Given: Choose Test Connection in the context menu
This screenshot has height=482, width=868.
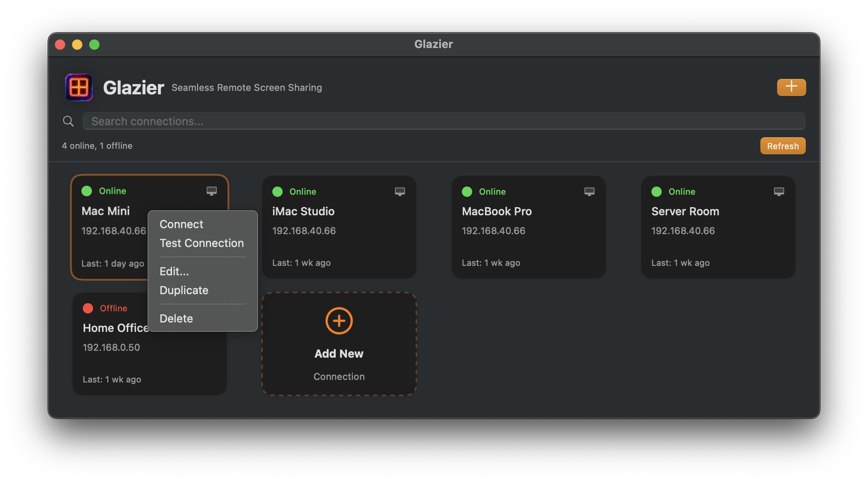Looking at the screenshot, I should 201,243.
